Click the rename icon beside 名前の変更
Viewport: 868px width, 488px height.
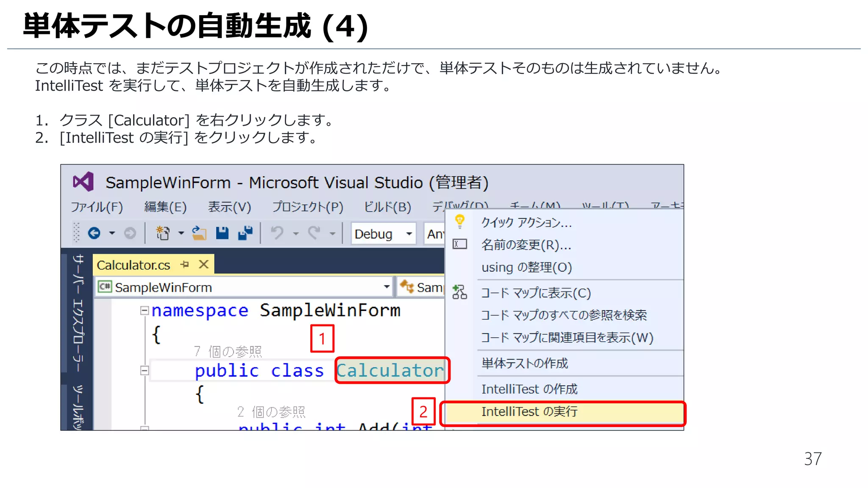[460, 244]
